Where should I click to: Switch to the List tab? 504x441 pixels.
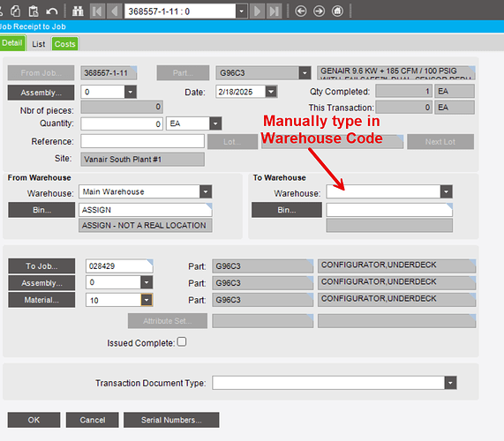point(39,44)
